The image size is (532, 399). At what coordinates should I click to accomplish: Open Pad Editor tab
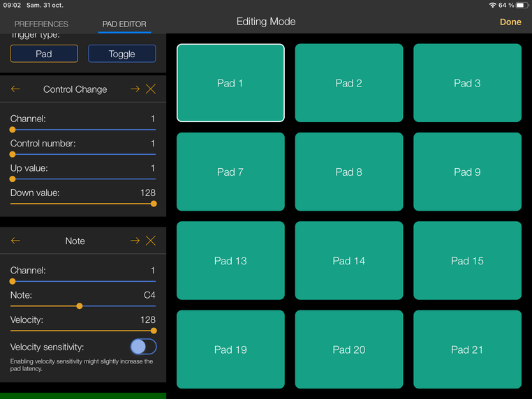click(124, 24)
